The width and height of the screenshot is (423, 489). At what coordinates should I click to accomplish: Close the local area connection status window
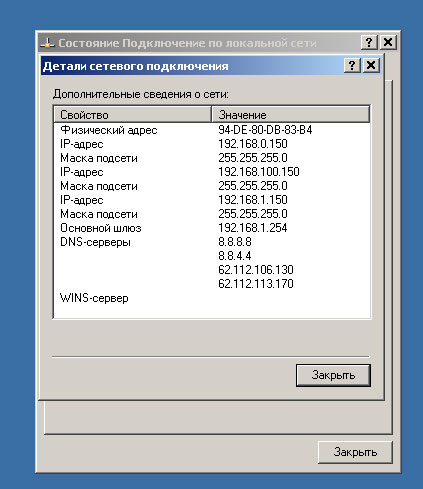388,42
